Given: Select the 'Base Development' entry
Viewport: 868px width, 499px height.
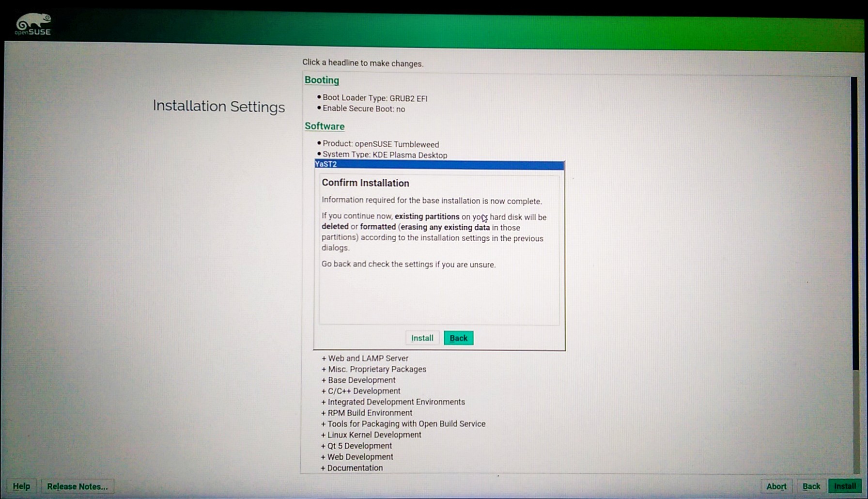Looking at the screenshot, I should pos(358,380).
